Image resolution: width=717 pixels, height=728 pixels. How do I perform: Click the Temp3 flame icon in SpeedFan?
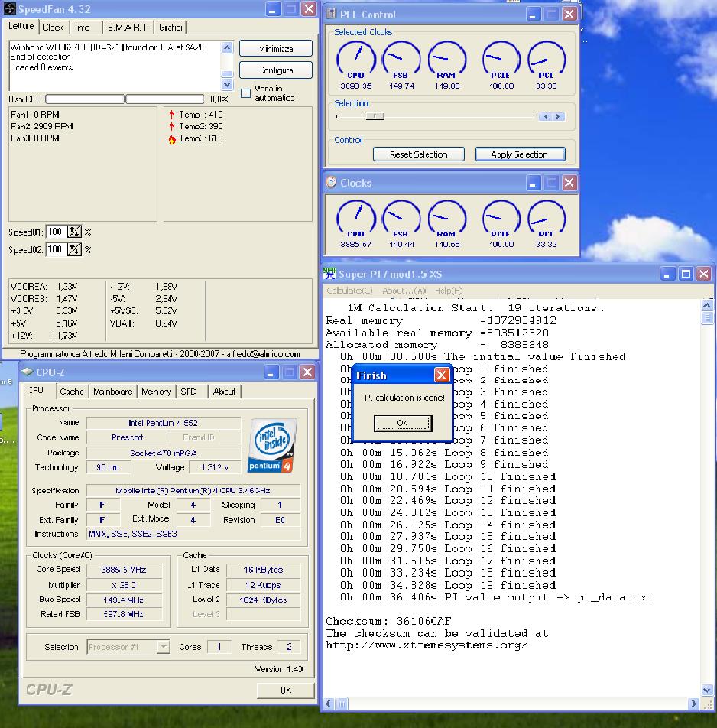(172, 139)
